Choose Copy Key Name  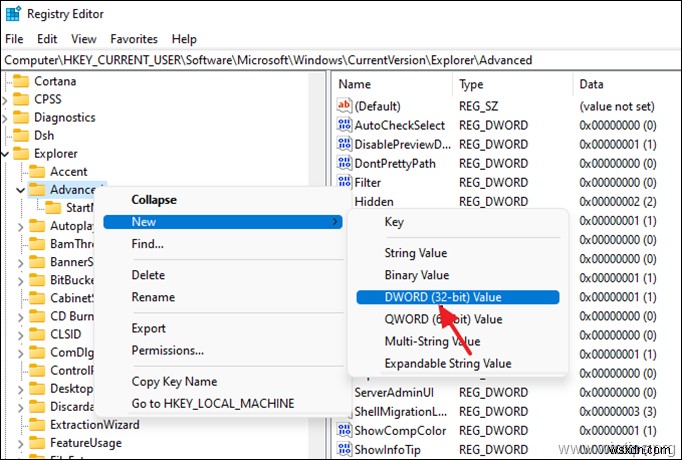pyautogui.click(x=223, y=382)
